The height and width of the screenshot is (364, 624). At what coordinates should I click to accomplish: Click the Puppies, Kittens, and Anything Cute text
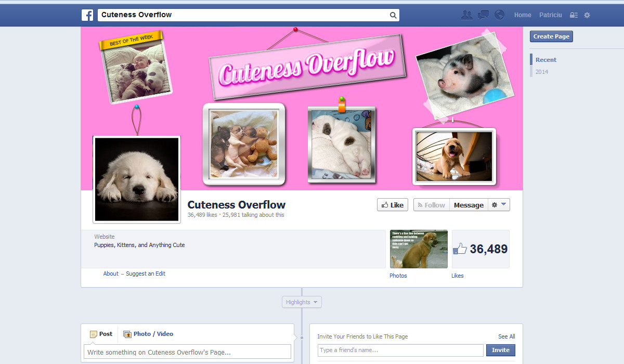click(x=139, y=245)
